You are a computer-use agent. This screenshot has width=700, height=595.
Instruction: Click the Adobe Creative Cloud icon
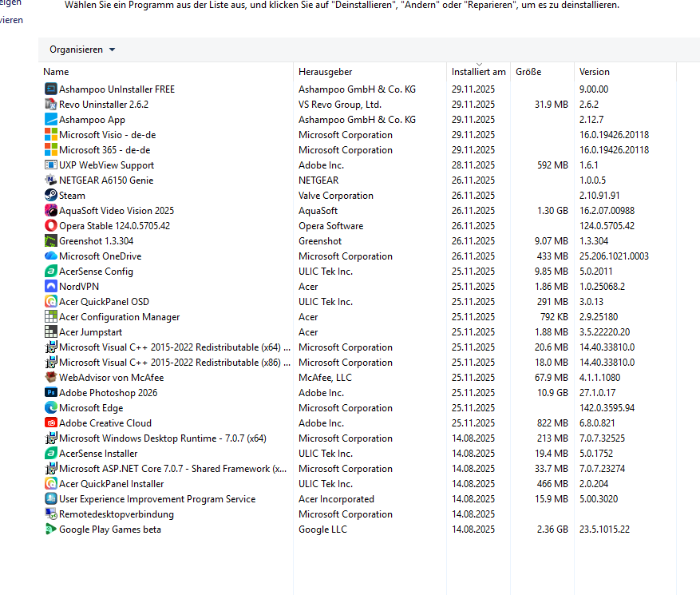[51, 423]
